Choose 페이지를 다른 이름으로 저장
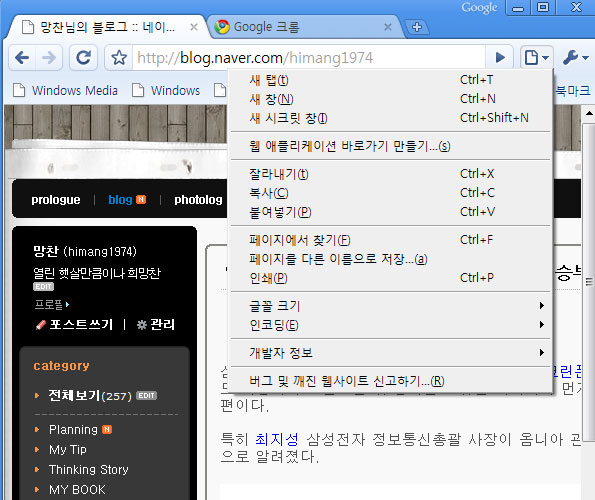 point(390,259)
